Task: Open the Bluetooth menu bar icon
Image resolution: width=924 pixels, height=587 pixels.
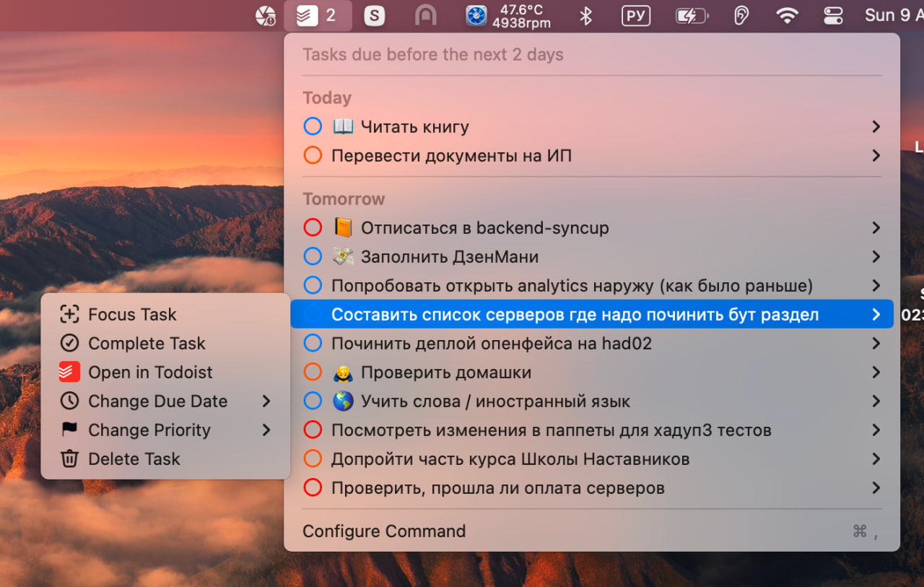Action: pos(586,15)
